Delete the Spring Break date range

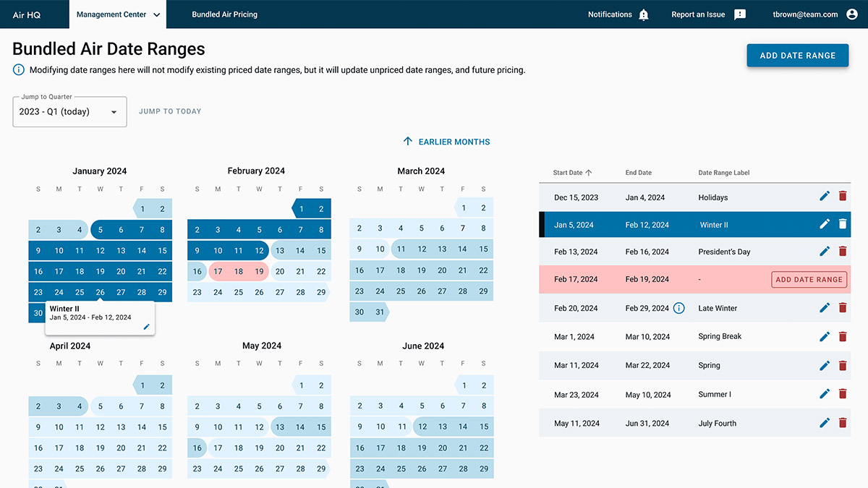(x=843, y=336)
